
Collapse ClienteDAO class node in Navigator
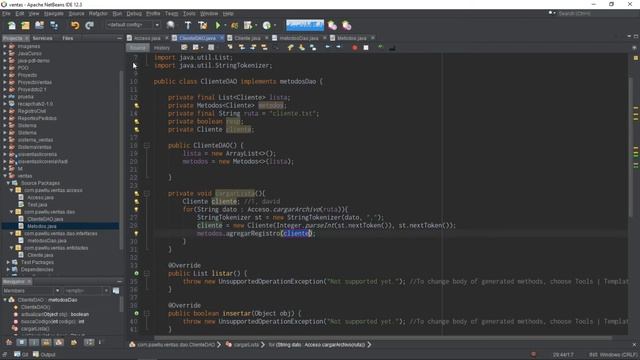pyautogui.click(x=5, y=300)
